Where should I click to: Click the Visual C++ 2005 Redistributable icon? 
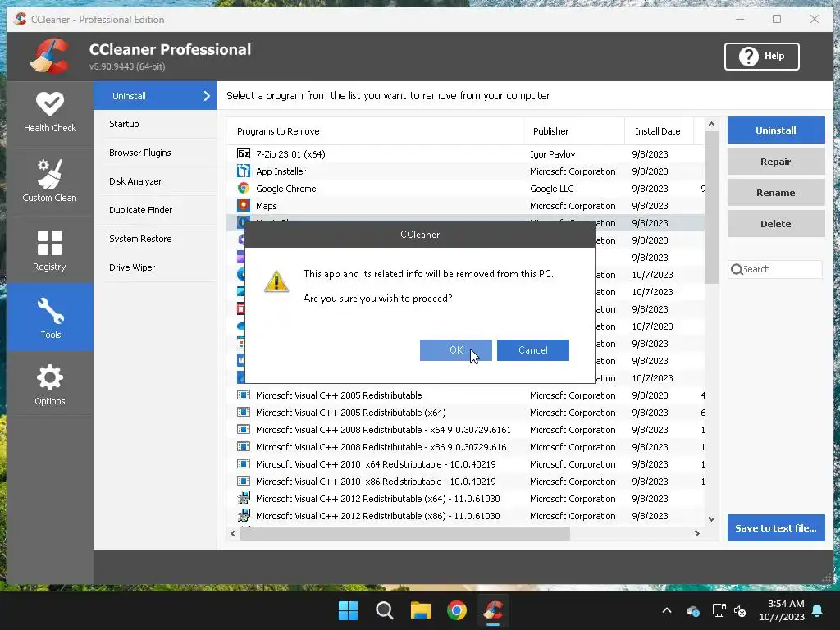[x=243, y=395]
